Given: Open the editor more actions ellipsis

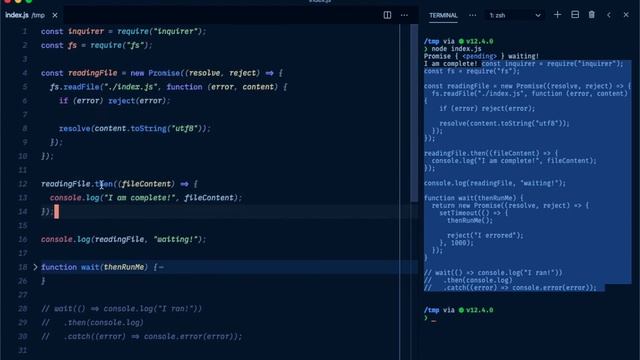Looking at the screenshot, I should point(404,16).
